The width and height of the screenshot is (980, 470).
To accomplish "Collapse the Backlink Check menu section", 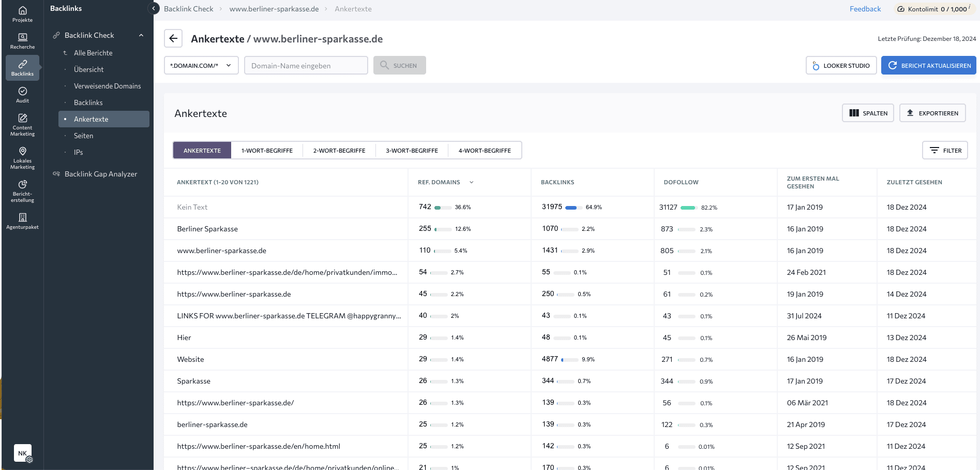I will click(x=141, y=35).
